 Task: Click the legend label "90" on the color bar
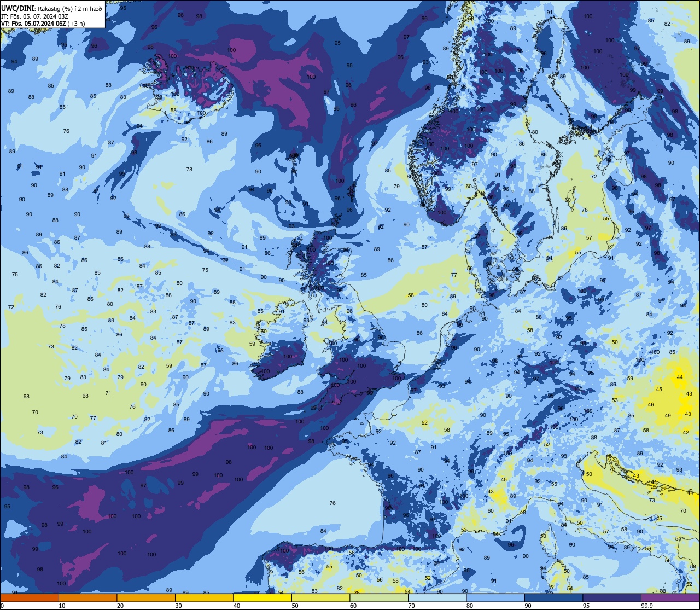pos(528,606)
